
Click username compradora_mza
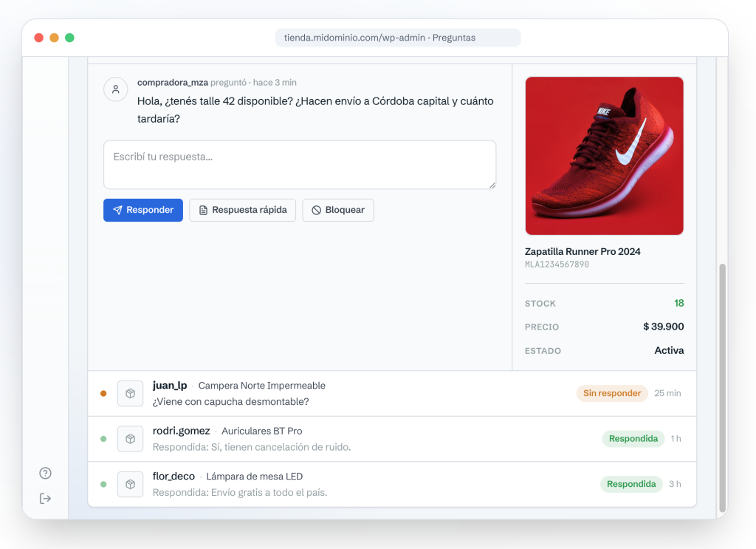click(x=173, y=83)
